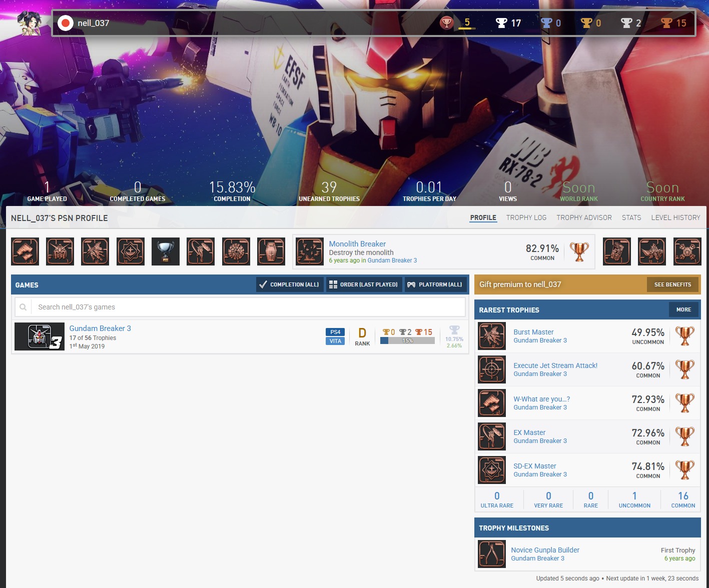Open the Platform (All) filter dropdown
Viewport: 709px width, 588px height.
point(435,284)
